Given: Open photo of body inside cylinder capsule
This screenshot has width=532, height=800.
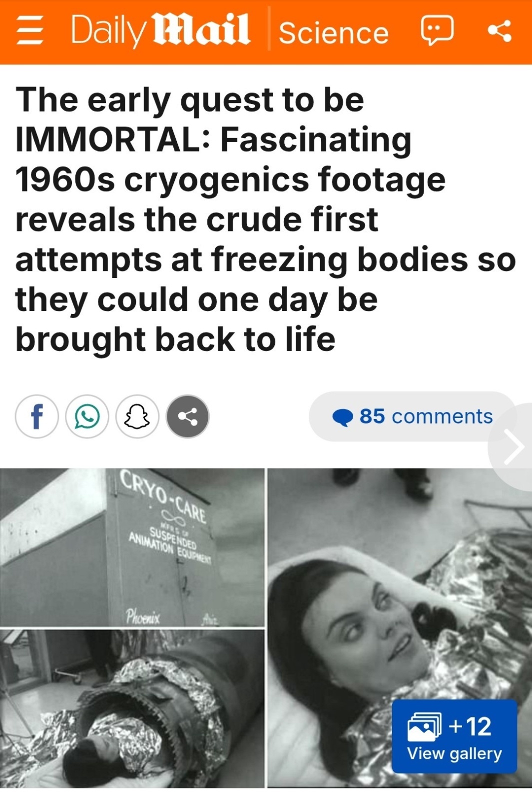Looking at the screenshot, I should point(132,708).
